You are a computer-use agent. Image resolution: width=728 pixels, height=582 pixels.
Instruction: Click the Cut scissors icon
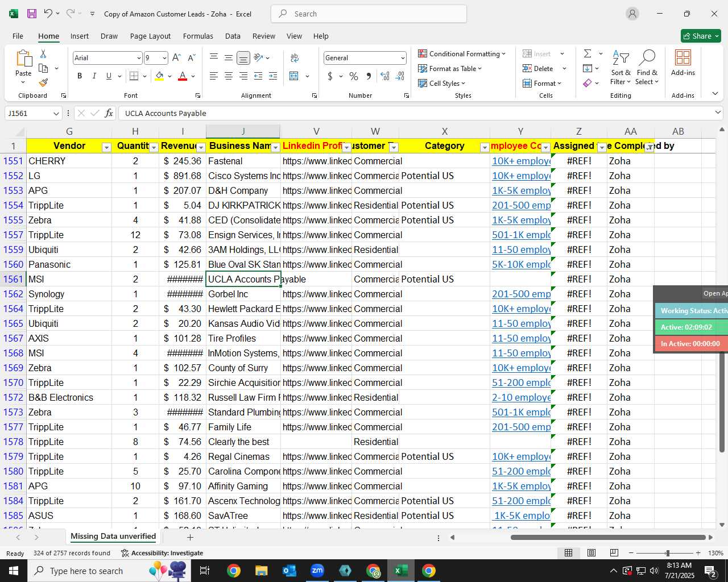[43, 53]
